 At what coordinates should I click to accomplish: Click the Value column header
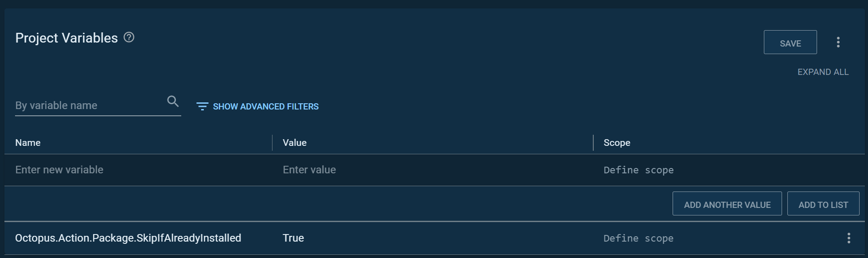click(294, 142)
